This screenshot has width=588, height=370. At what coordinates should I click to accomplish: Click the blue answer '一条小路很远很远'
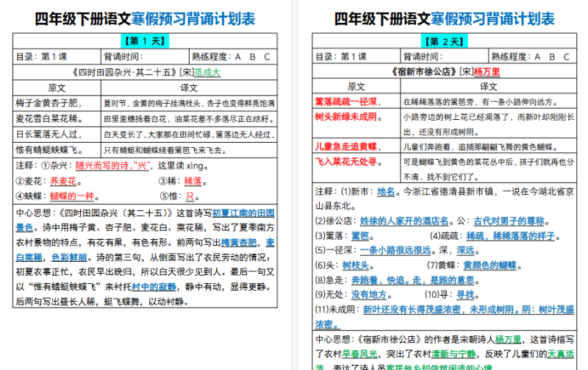coord(395,250)
